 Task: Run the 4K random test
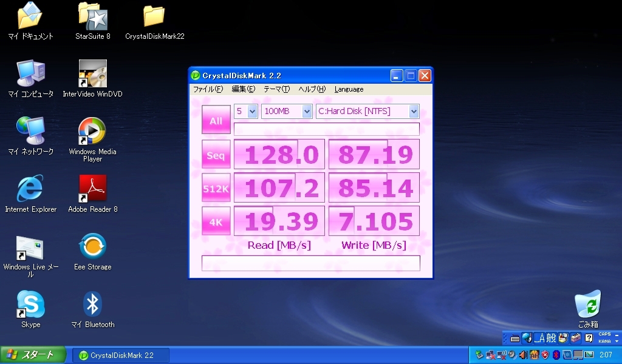click(216, 222)
